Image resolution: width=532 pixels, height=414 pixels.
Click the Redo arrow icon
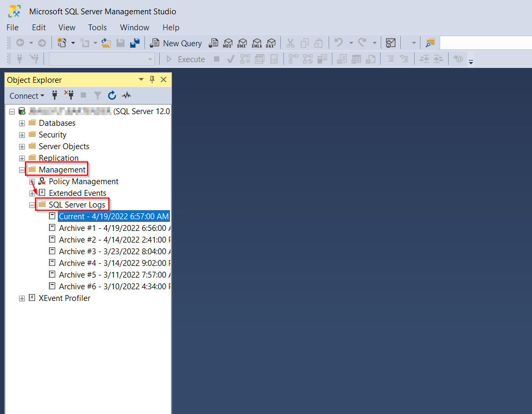point(362,42)
